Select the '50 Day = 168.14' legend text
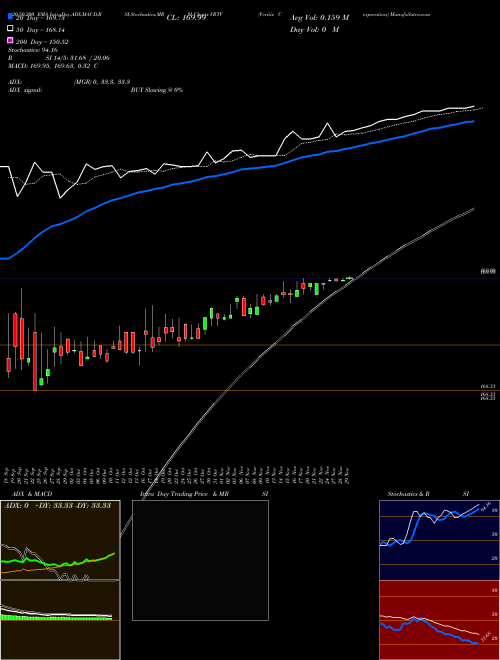 tap(40, 30)
